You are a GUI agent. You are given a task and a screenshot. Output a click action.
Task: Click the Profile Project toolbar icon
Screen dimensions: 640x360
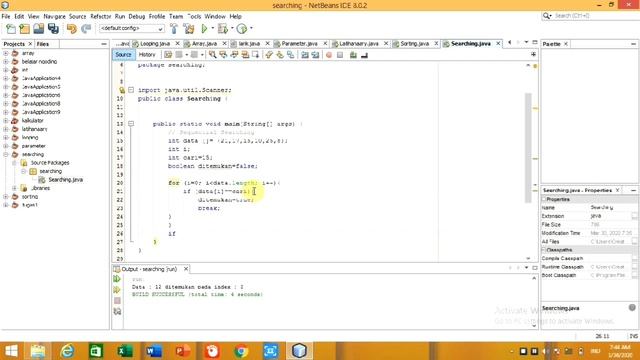click(242, 29)
